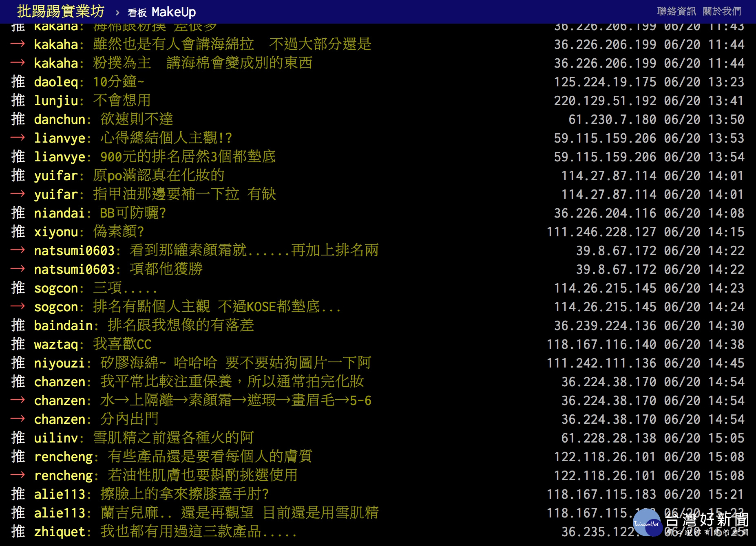Select IP 111.246.228.127 on xiyonu row
The width and height of the screenshot is (756, 546).
(601, 232)
